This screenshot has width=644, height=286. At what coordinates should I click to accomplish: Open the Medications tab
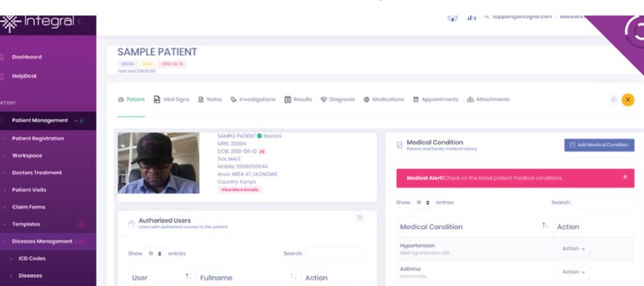tap(384, 99)
